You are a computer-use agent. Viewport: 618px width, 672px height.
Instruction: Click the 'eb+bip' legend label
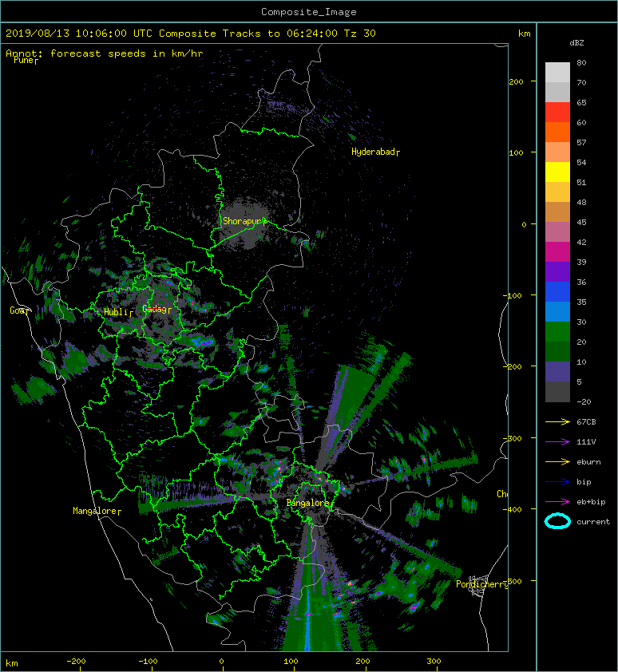(591, 502)
